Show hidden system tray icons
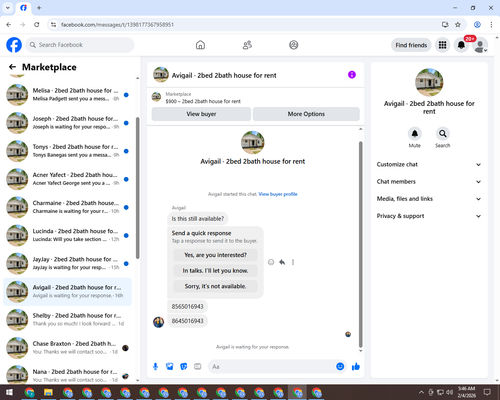 (421, 392)
